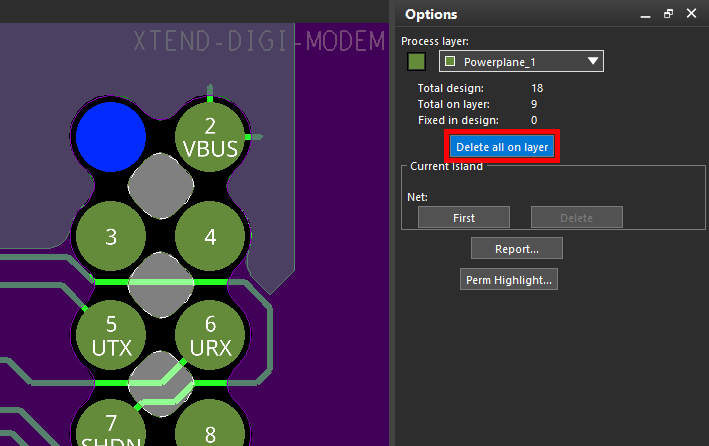The height and width of the screenshot is (446, 709).
Task: Click the Fixed in design value 0
Action: pos(534,120)
